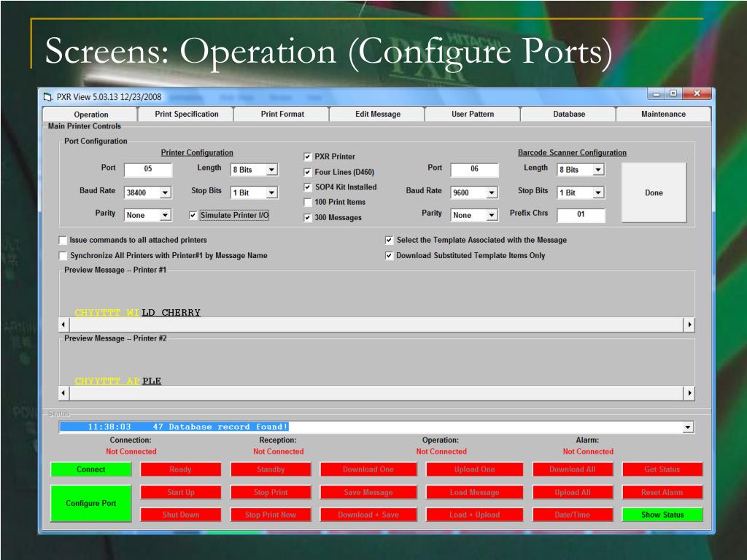The height and width of the screenshot is (560, 747).
Task: Go to the Maintenance tab
Action: [x=664, y=114]
